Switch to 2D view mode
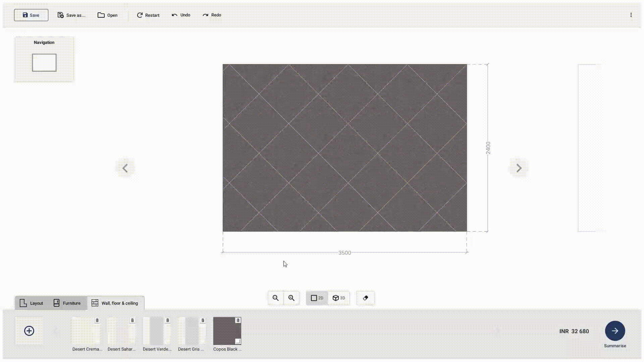This screenshot has width=644, height=362. (317, 298)
